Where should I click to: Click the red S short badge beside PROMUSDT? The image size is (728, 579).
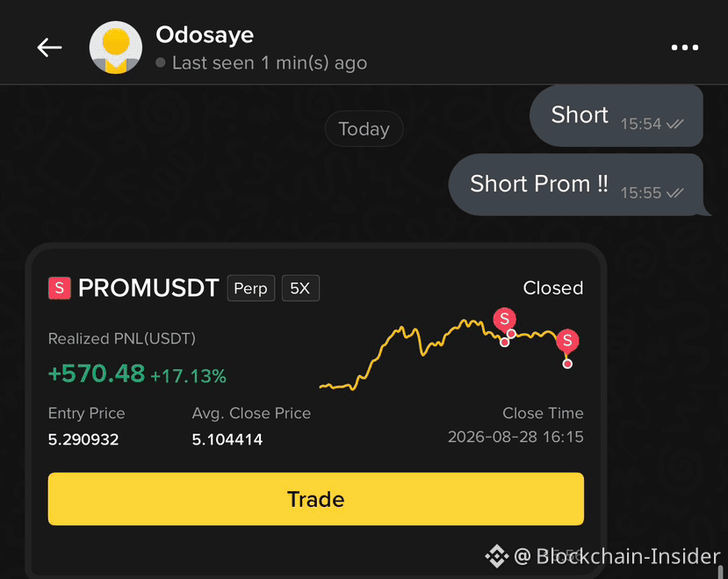(x=60, y=288)
